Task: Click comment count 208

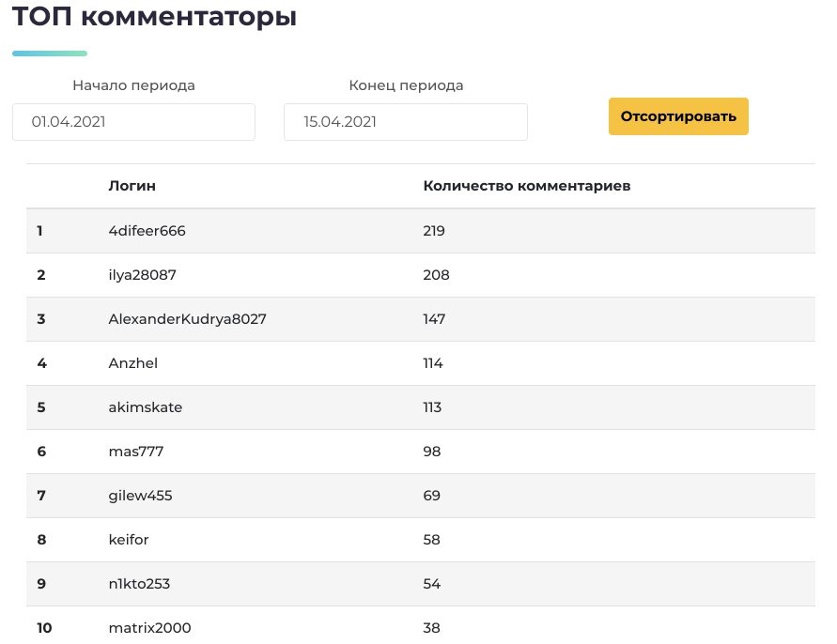Action: [x=436, y=275]
